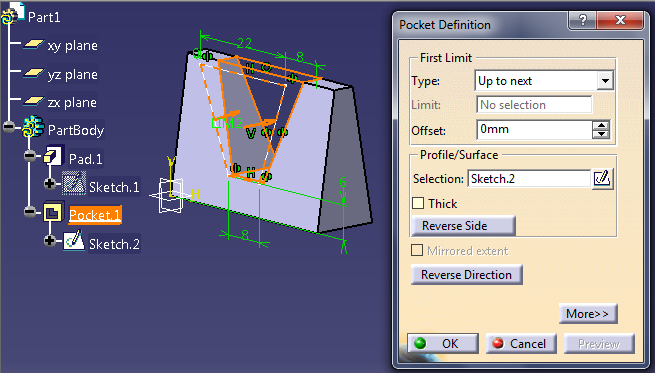Select the Sketch.2 icon in specification tree
The image size is (655, 373).
coord(74,241)
